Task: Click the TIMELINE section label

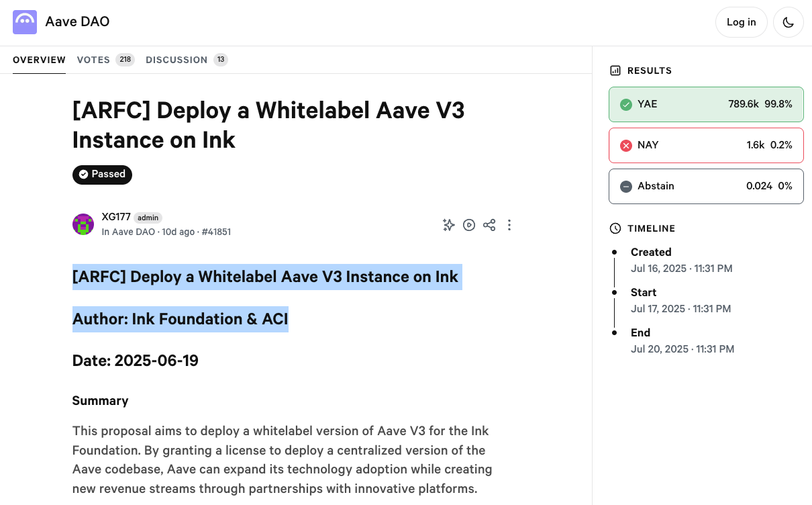Action: click(652, 228)
